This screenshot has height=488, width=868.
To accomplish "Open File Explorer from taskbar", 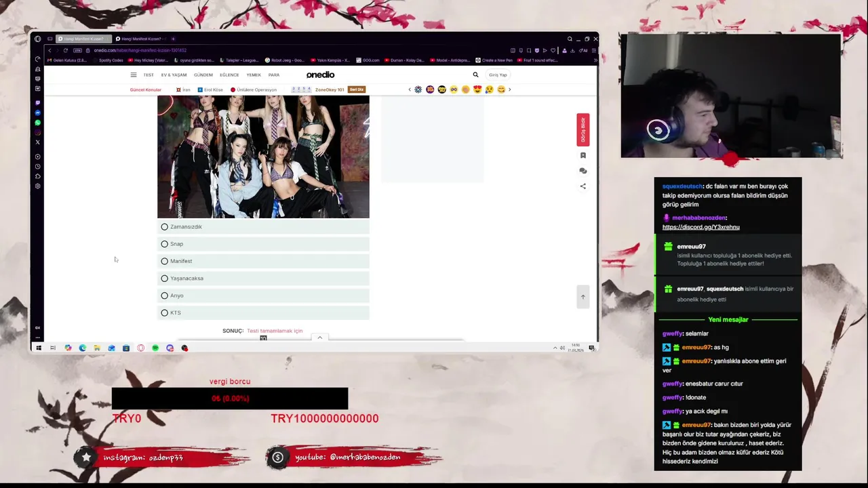I will tap(97, 348).
